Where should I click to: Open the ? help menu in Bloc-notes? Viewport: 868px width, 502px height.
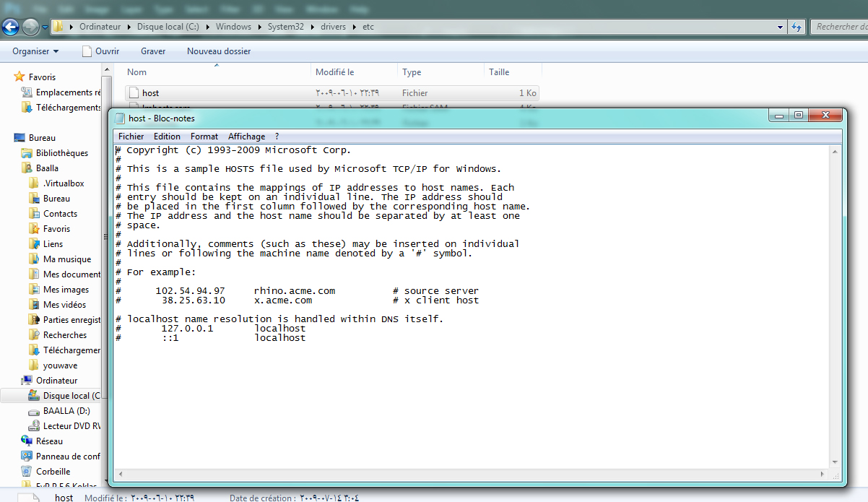277,137
